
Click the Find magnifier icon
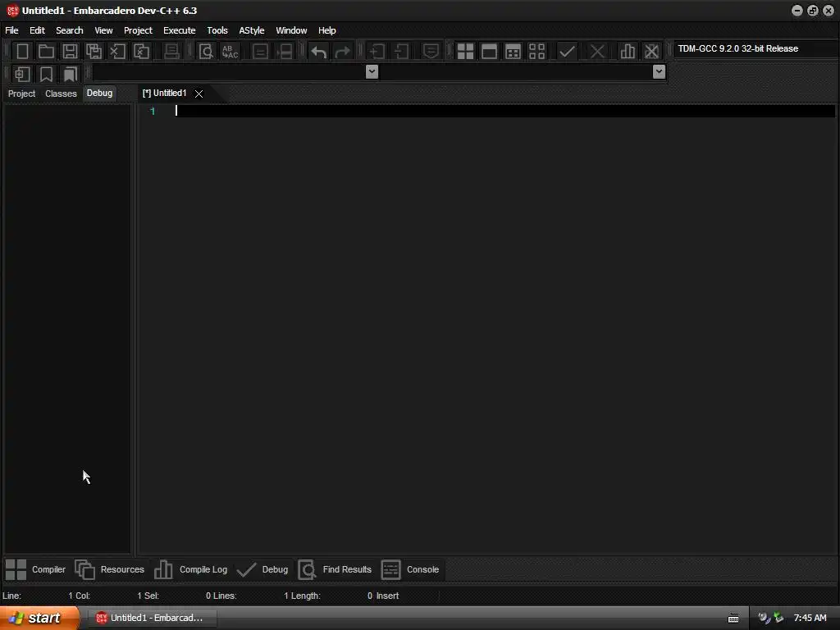tap(206, 52)
